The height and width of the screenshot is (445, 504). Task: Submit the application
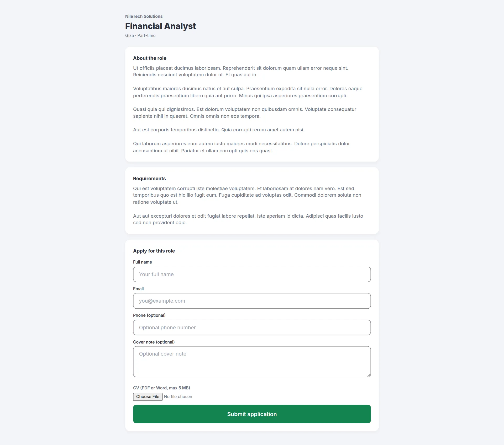tap(252, 414)
